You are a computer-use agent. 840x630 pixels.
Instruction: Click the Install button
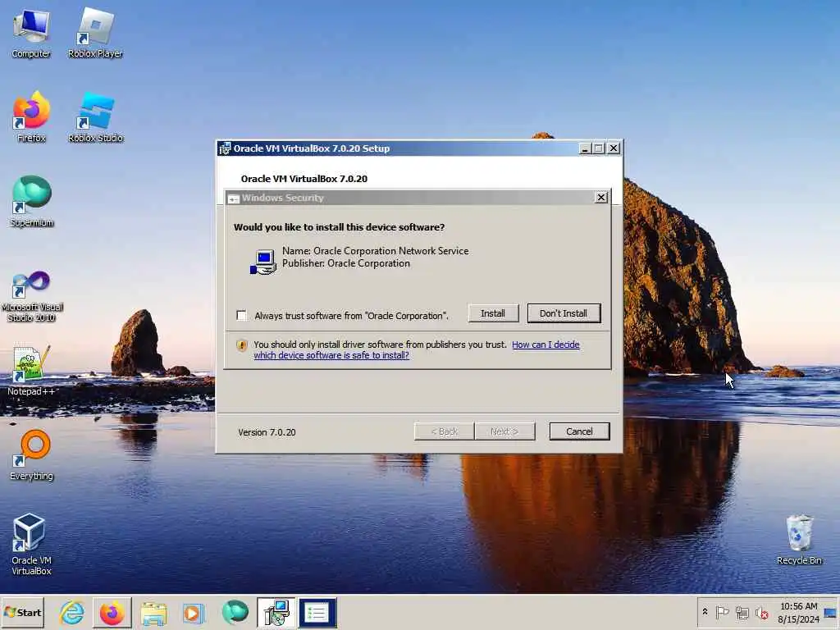pos(493,313)
